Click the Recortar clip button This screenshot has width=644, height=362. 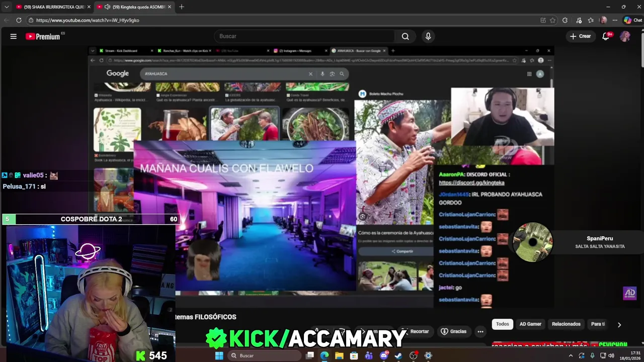click(416, 331)
